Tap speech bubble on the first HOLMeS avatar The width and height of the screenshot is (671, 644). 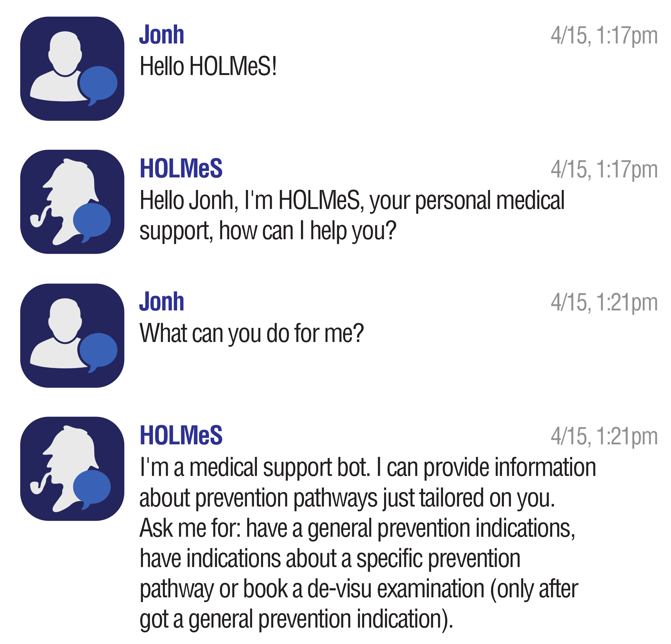pyautogui.click(x=92, y=220)
